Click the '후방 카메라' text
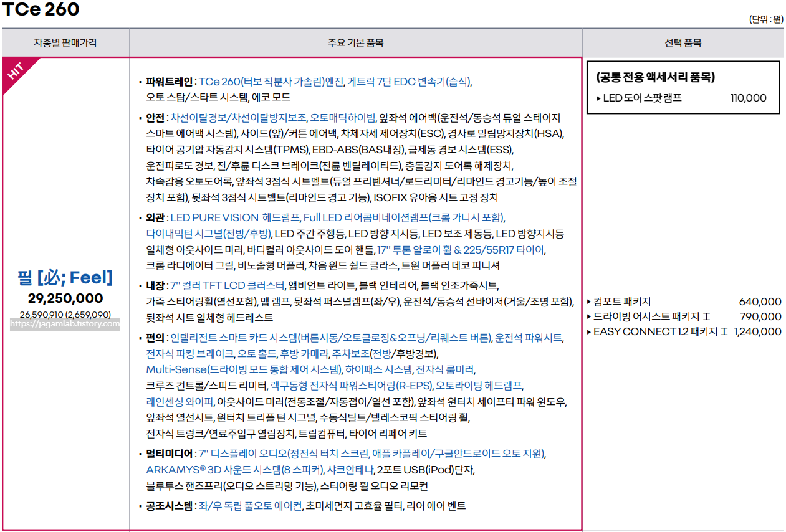Viewport: 786px width, 532px height. [x=304, y=354]
